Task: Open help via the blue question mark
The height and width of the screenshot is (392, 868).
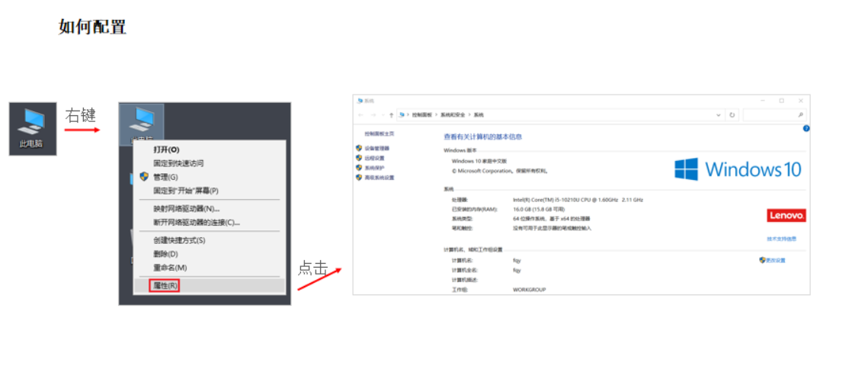Action: [x=806, y=128]
